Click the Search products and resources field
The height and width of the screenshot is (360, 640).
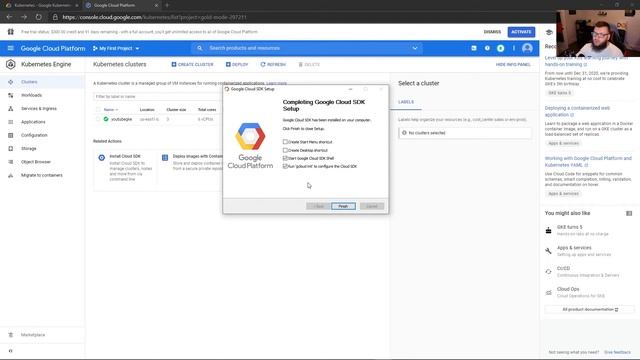[308, 48]
